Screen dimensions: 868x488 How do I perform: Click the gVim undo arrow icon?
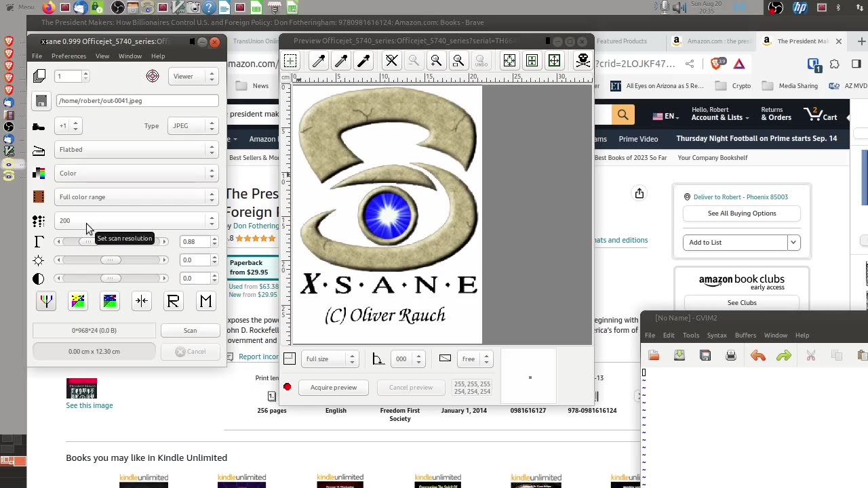click(758, 356)
